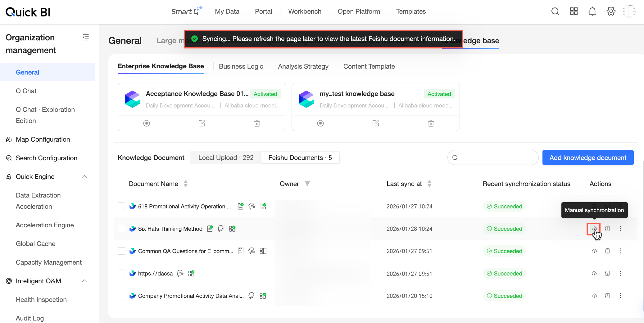The height and width of the screenshot is (323, 644).
Task: Open Map Configuration in sidebar
Action: [43, 139]
